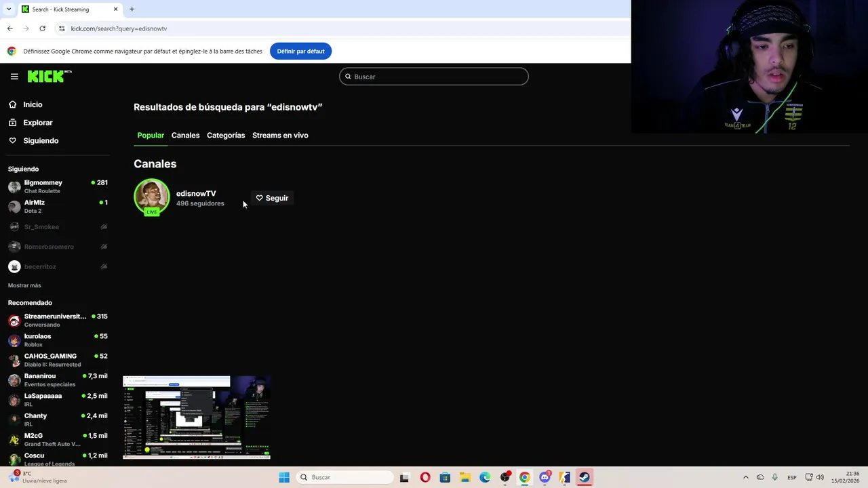
Task: Open edisnowTV channel avatar
Action: pyautogui.click(x=152, y=197)
